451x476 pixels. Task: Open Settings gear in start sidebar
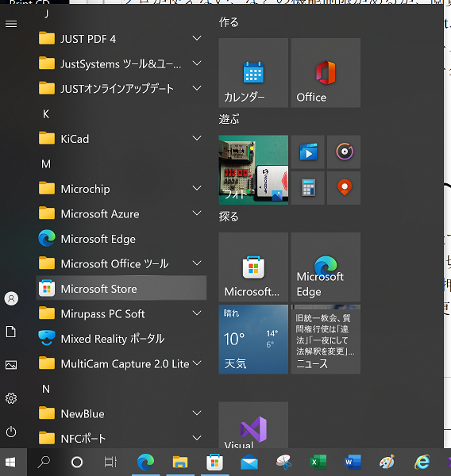[x=11, y=398]
